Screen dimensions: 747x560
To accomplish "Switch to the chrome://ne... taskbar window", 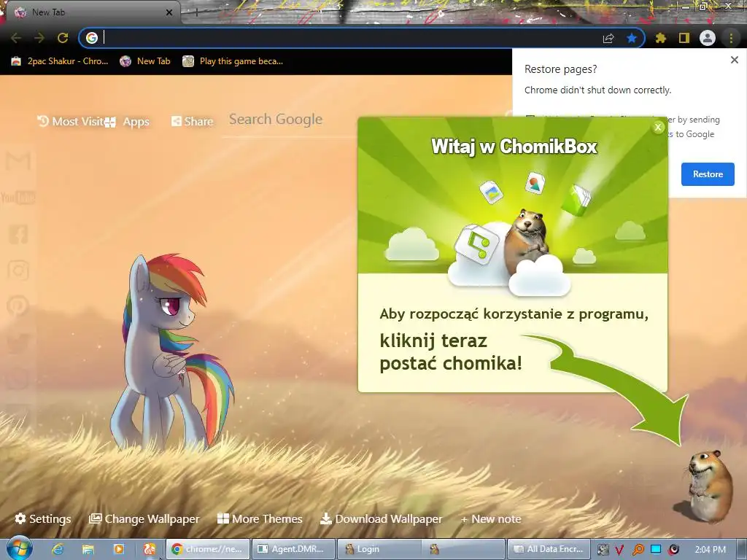I will point(208,549).
